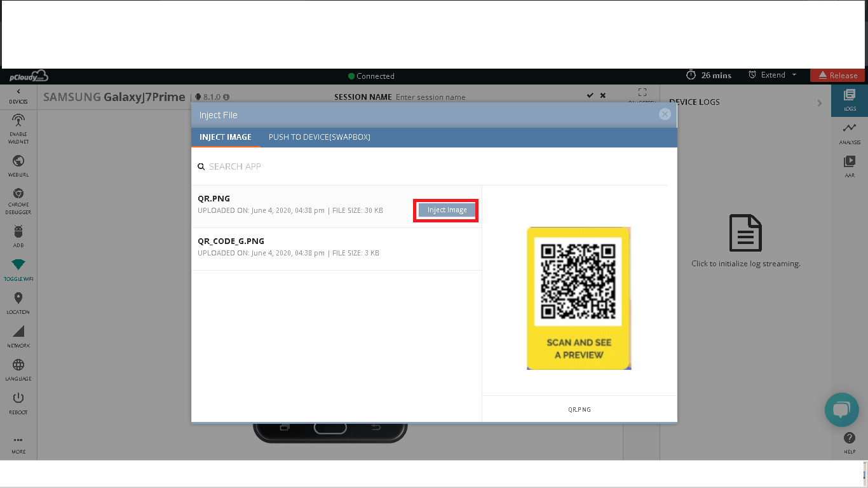Click the search magnifier icon

[201, 166]
